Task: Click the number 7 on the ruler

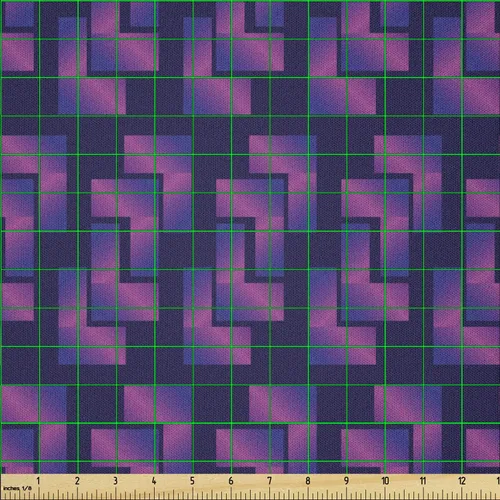Action: [x=269, y=481]
